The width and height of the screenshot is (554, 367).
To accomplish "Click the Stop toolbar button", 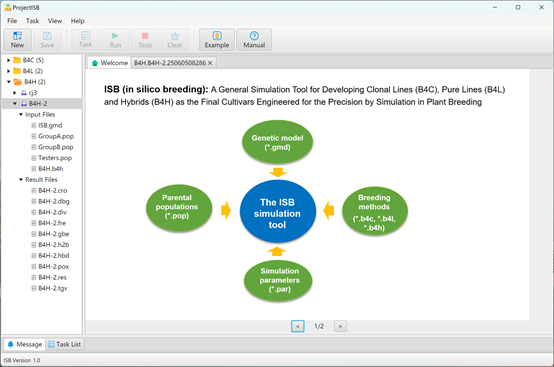I will (145, 40).
